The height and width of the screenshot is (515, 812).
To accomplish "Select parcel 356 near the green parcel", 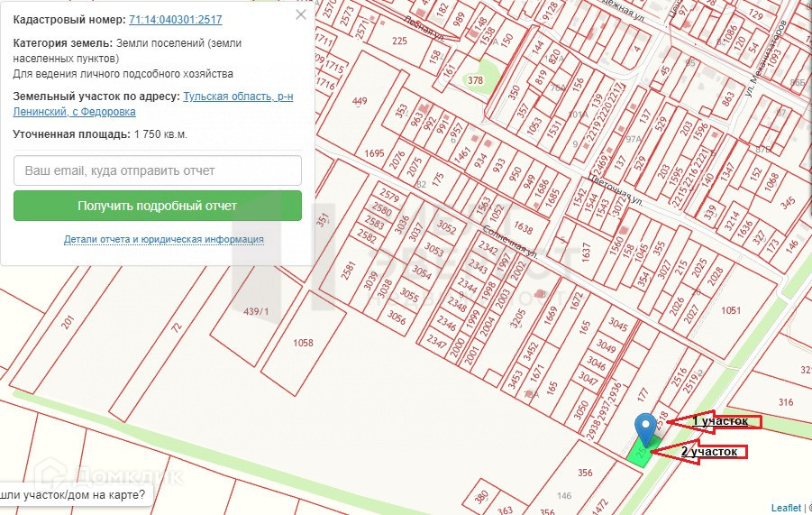I will tap(585, 473).
